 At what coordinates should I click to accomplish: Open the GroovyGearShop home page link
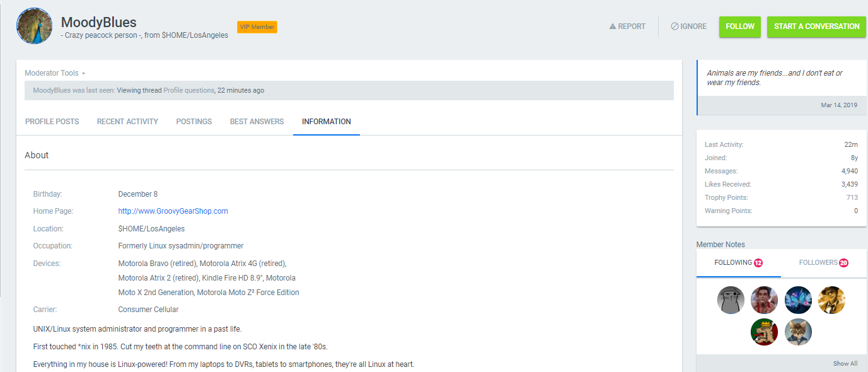click(x=173, y=211)
